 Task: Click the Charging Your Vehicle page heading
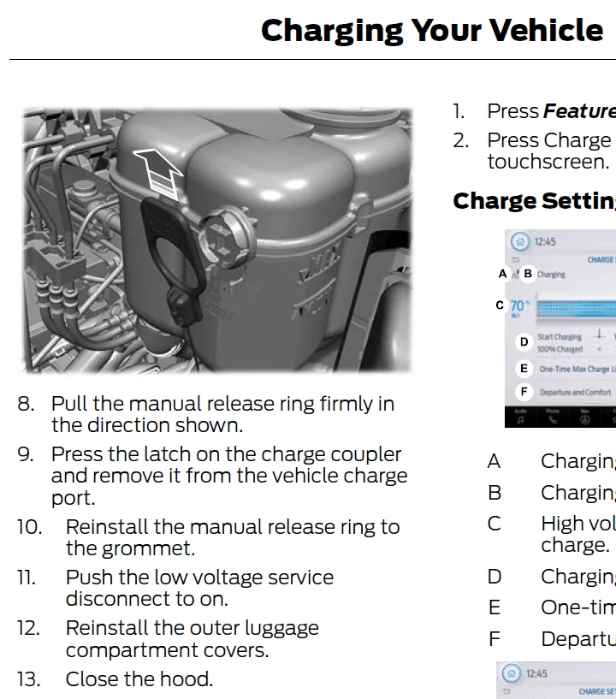[432, 31]
